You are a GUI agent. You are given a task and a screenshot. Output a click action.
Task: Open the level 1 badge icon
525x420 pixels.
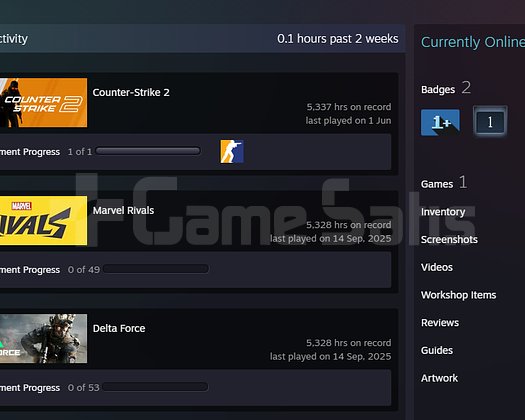pyautogui.click(x=490, y=122)
